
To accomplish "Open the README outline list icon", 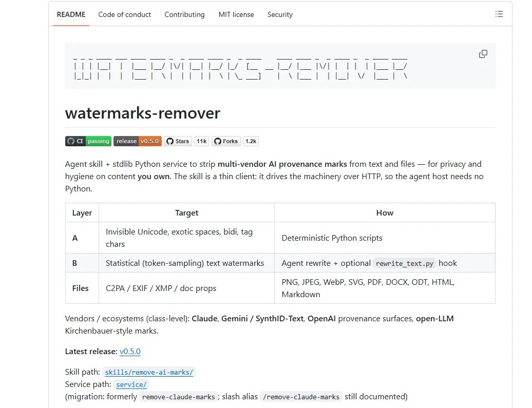I will (499, 14).
